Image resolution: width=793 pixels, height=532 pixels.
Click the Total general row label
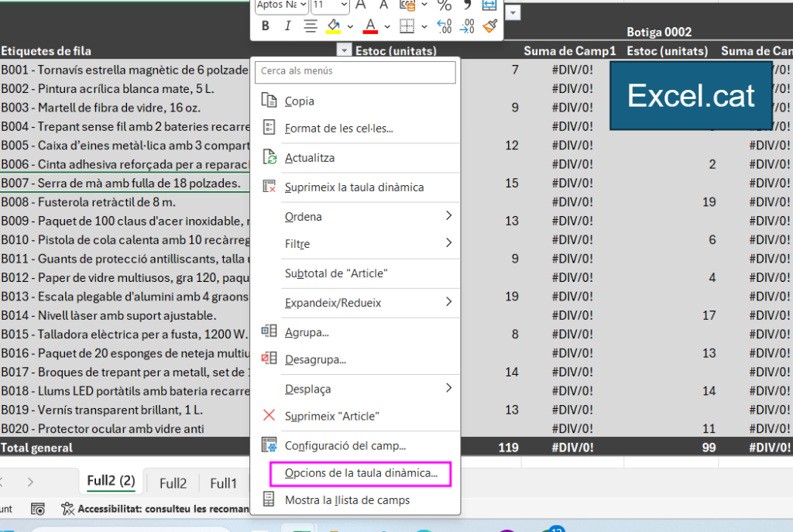pyautogui.click(x=36, y=448)
